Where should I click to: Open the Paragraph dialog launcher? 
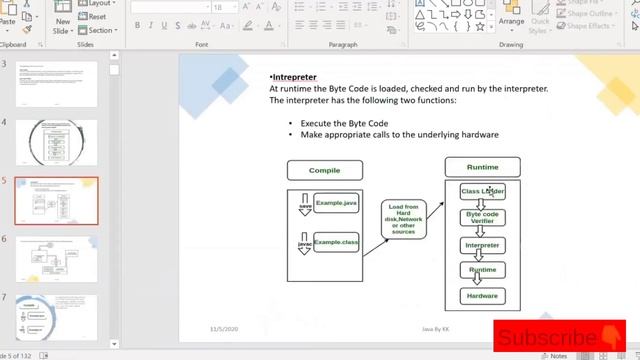(x=402, y=44)
